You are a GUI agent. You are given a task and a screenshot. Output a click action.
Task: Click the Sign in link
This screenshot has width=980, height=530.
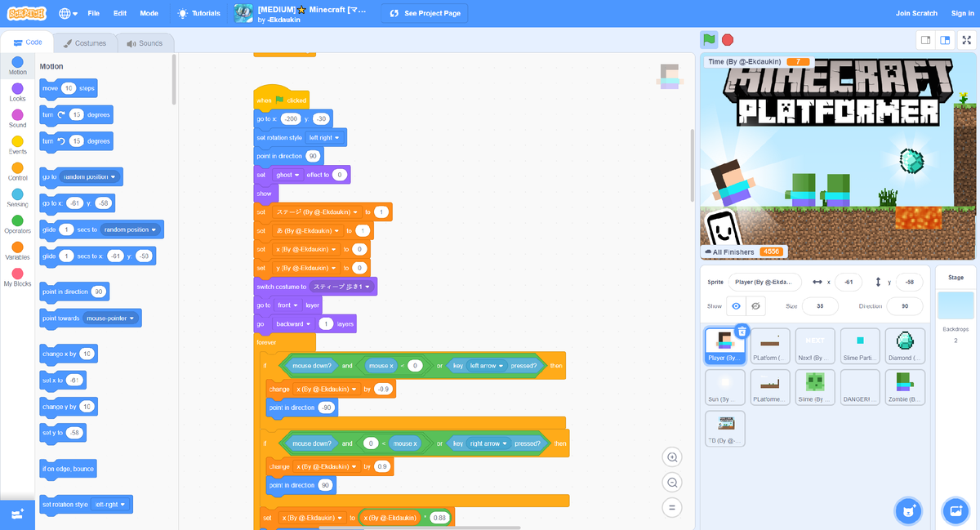tap(963, 13)
